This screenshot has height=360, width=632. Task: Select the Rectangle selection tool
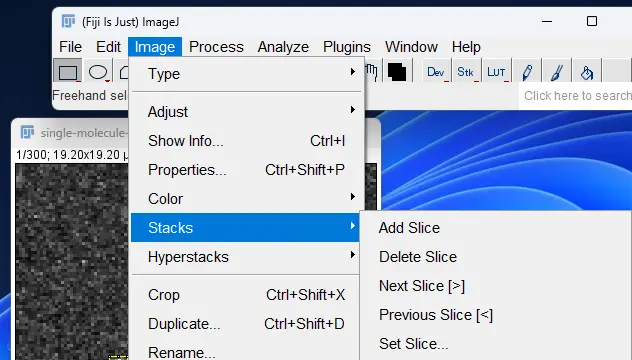click(68, 72)
